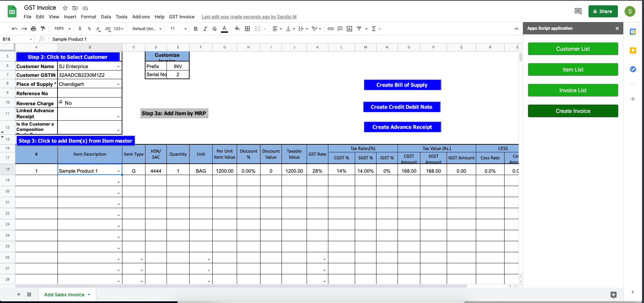Open the GST Invoice menu

click(182, 17)
